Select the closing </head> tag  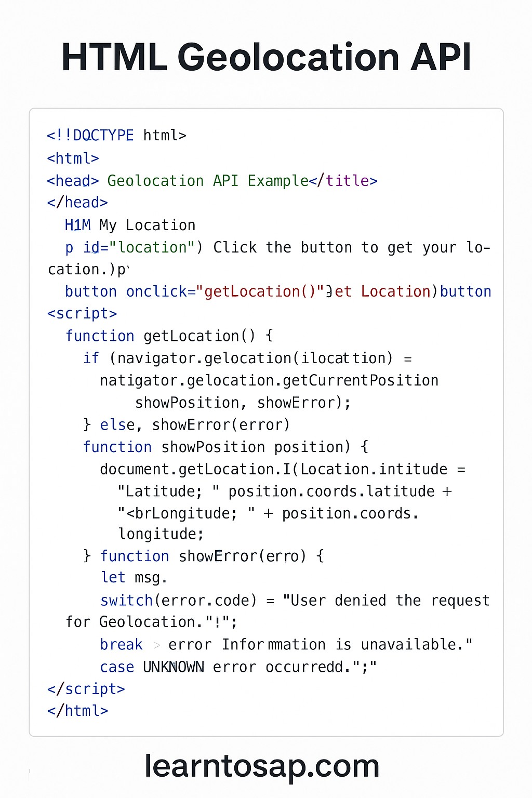click(x=77, y=203)
